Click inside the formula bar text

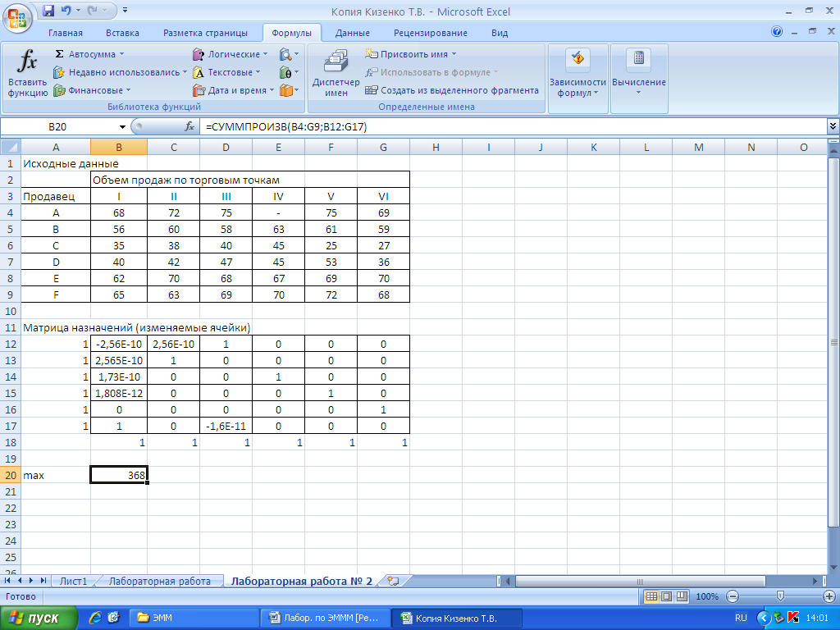[x=492, y=126]
